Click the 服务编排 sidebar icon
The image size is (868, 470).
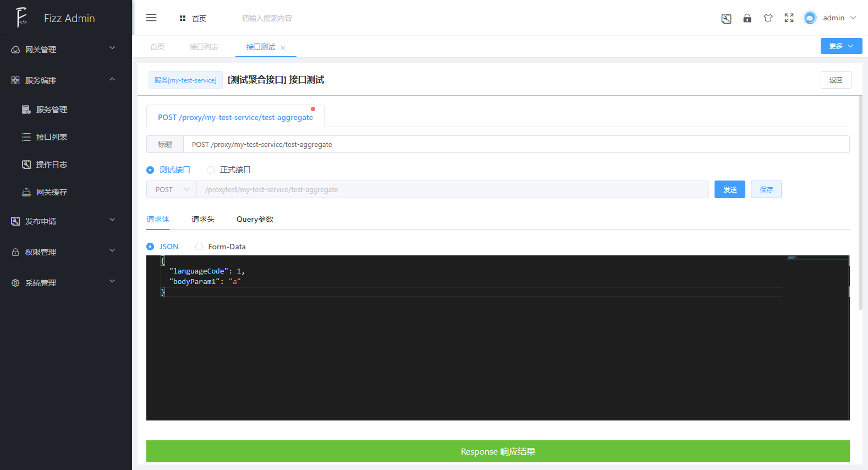15,80
